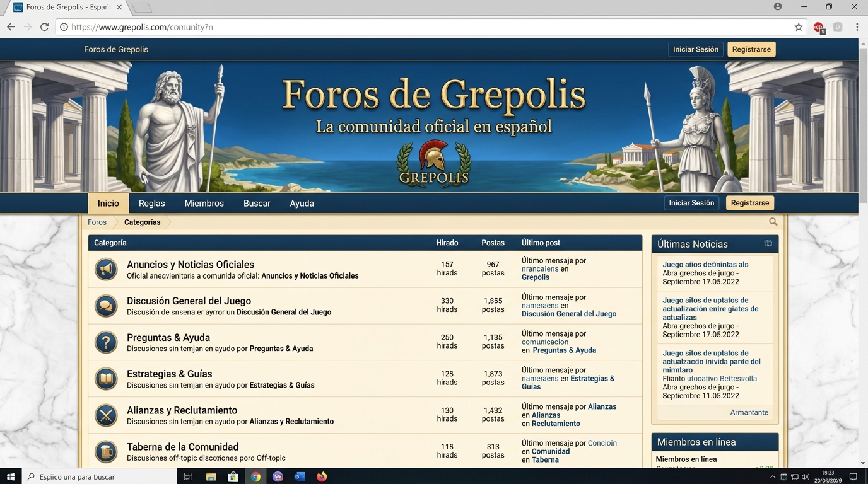Click Foros de Grepolis header link

point(116,49)
